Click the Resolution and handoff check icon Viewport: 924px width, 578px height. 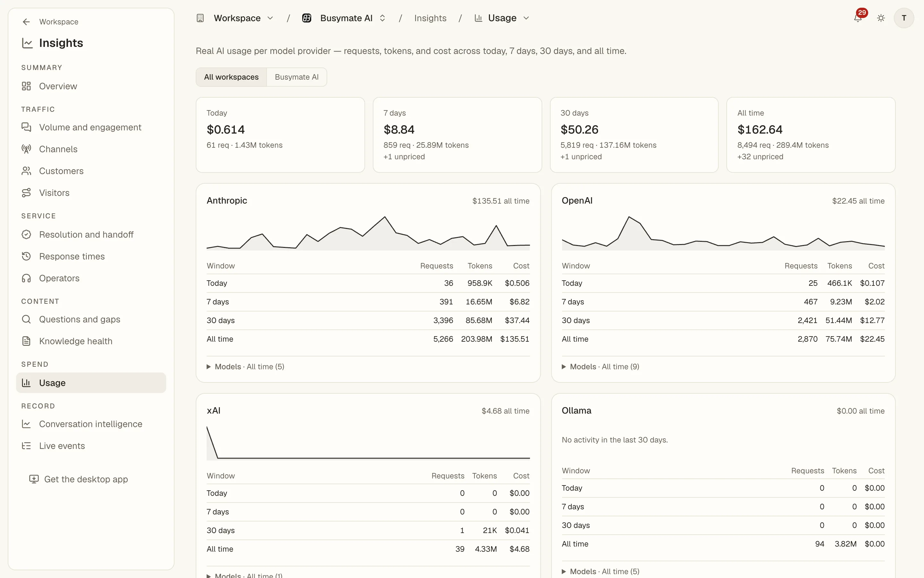[x=26, y=234]
